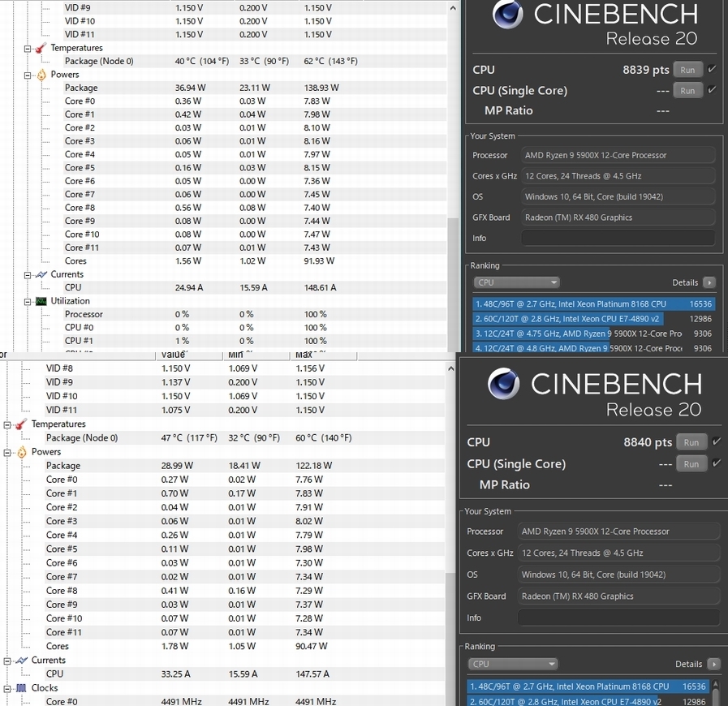Viewport: 728px width, 706px height.
Task: Click the Temperatures thermometer icon in upper monitor
Action: point(41,48)
